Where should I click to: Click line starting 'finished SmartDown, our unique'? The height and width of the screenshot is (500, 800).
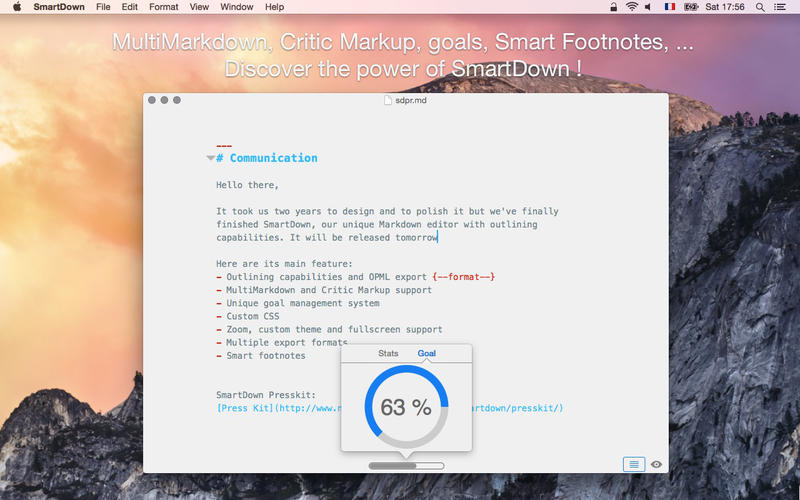pos(377,224)
